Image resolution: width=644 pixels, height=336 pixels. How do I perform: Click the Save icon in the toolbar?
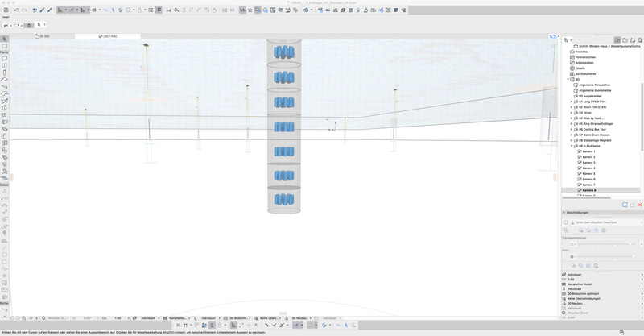point(6,10)
